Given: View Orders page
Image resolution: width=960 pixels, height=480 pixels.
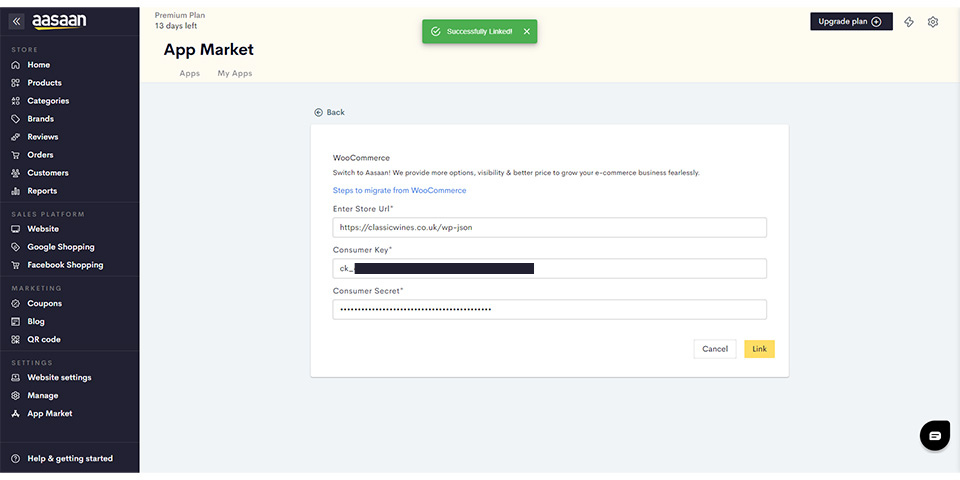Looking at the screenshot, I should [40, 155].
